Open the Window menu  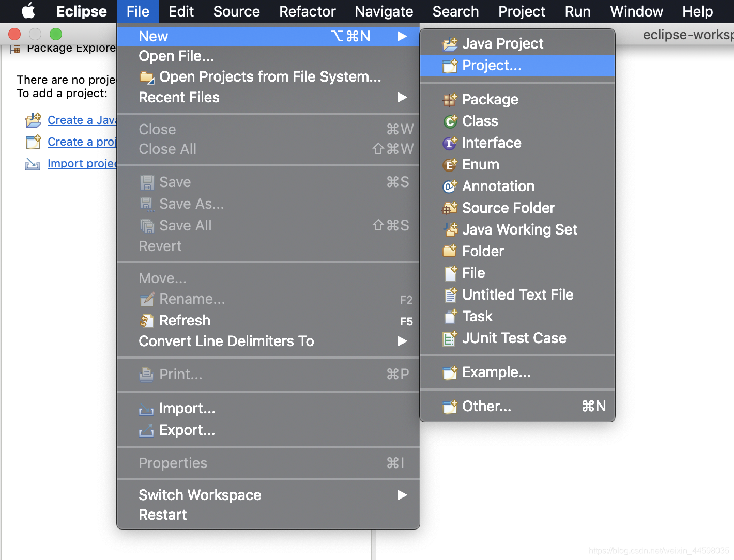(x=637, y=11)
